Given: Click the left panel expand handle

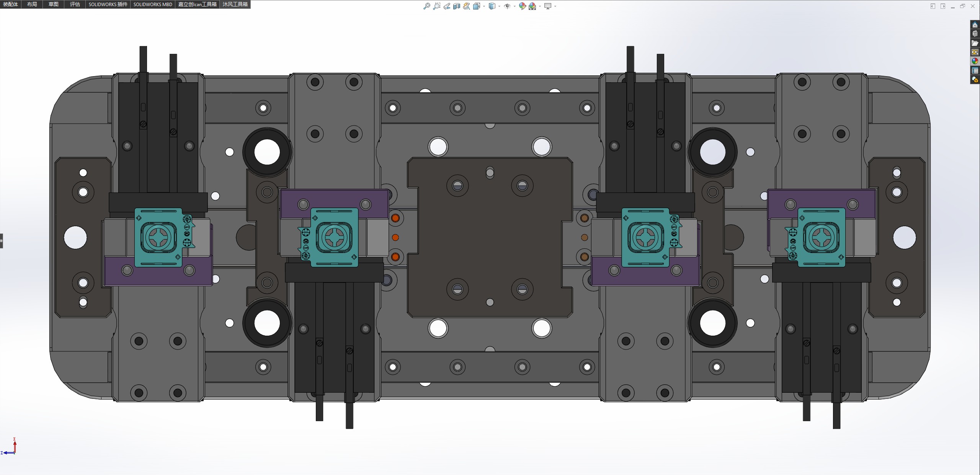Looking at the screenshot, I should (x=2, y=241).
